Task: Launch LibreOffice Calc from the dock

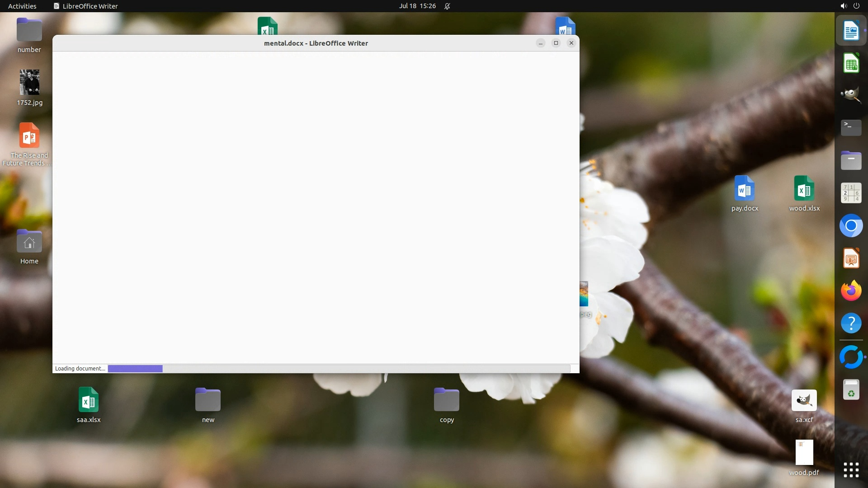Action: click(851, 63)
